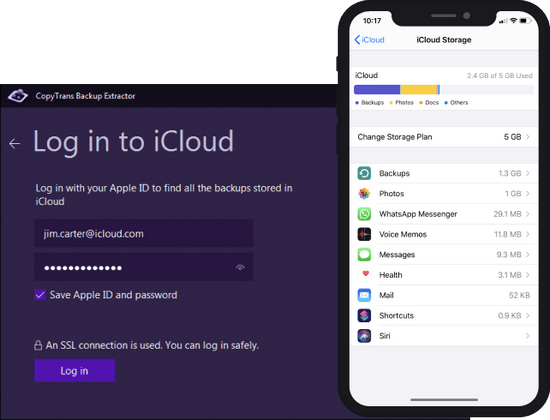Tap the iCloud back link on phone
Viewport: 550px width, 420px height.
pyautogui.click(x=369, y=40)
